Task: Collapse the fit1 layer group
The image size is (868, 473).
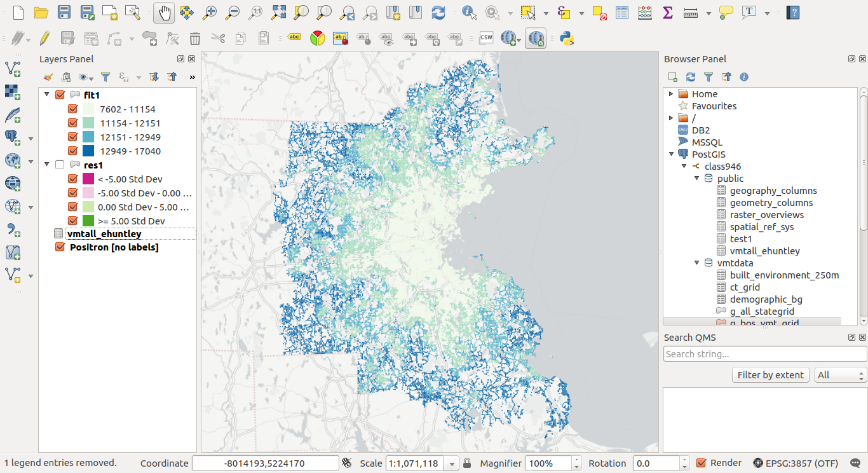Action: click(46, 95)
